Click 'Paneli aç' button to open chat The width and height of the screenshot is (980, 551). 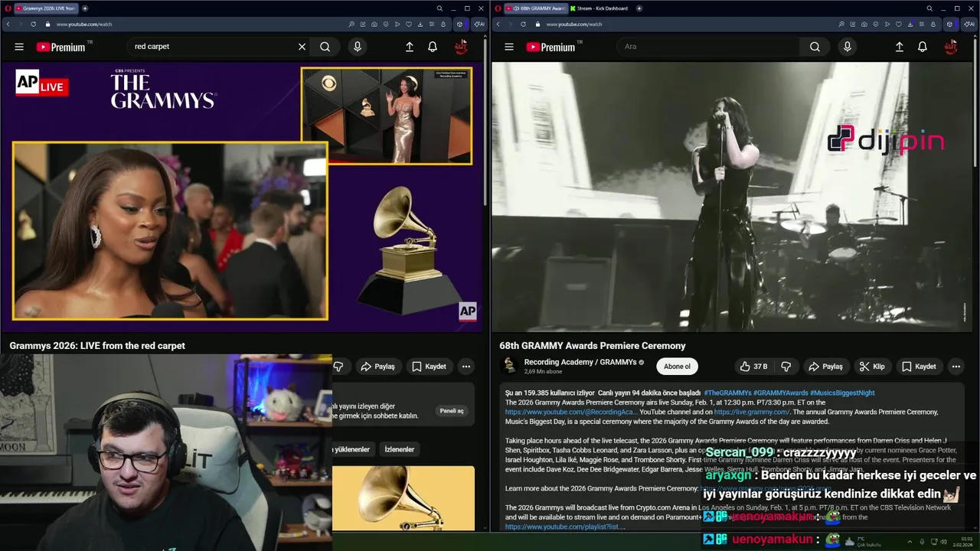click(452, 411)
